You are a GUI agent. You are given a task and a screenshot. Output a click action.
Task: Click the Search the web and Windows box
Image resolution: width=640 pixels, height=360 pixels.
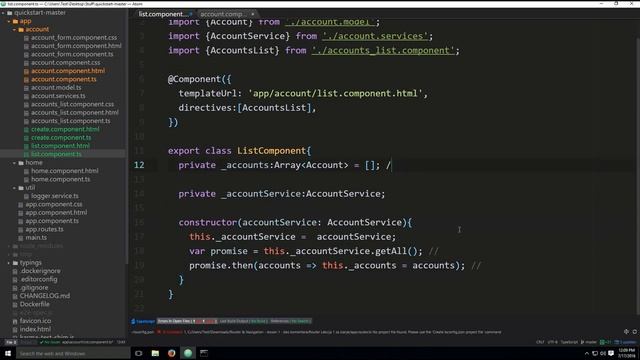click(x=73, y=353)
